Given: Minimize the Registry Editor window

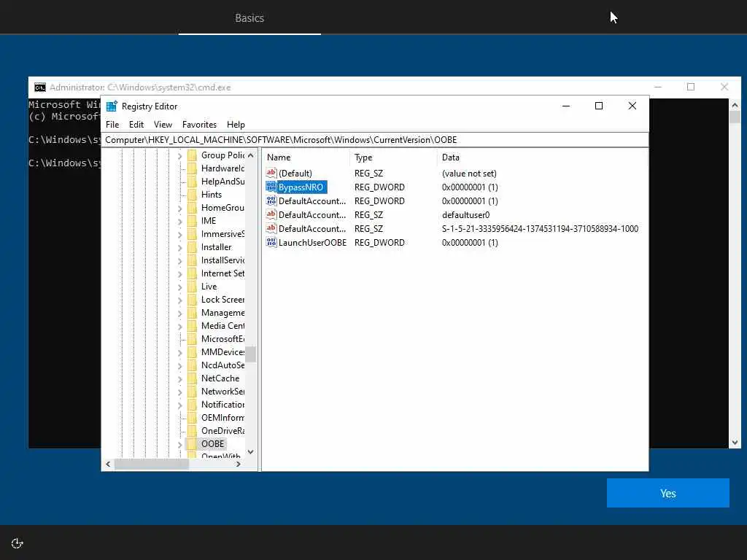Looking at the screenshot, I should pyautogui.click(x=566, y=106).
